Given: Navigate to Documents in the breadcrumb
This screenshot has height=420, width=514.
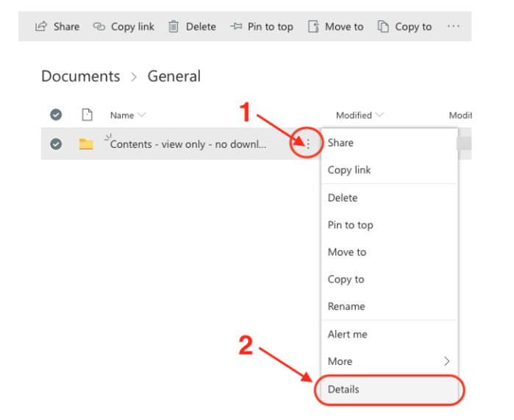Looking at the screenshot, I should [x=80, y=76].
